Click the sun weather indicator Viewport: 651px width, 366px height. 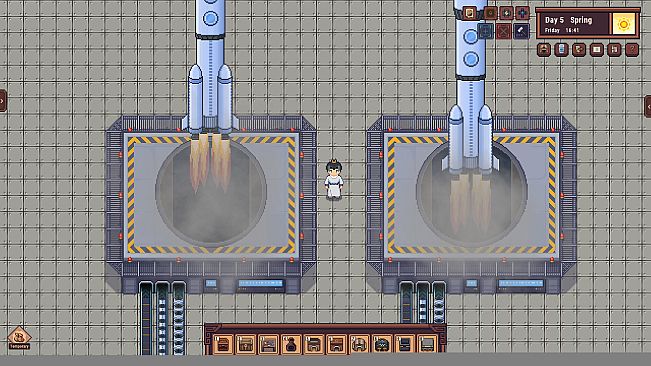click(623, 24)
